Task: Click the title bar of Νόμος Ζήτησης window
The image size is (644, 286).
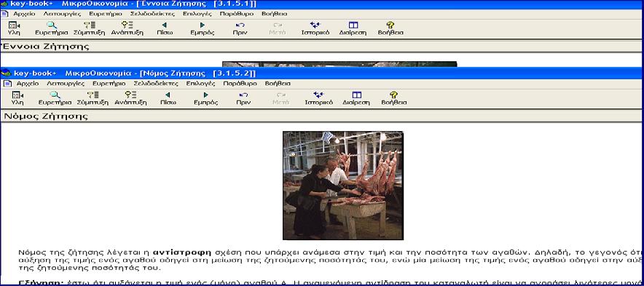Action: coord(322,74)
